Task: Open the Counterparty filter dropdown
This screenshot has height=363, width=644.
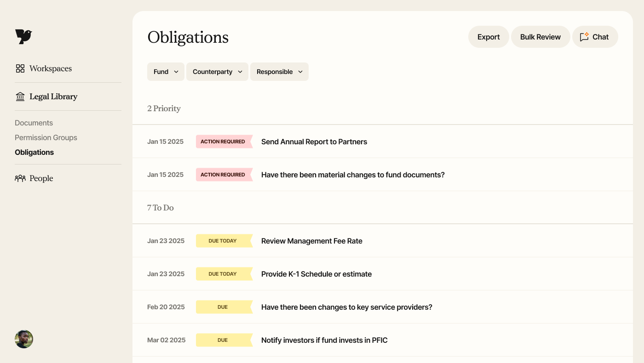Action: pyautogui.click(x=217, y=72)
